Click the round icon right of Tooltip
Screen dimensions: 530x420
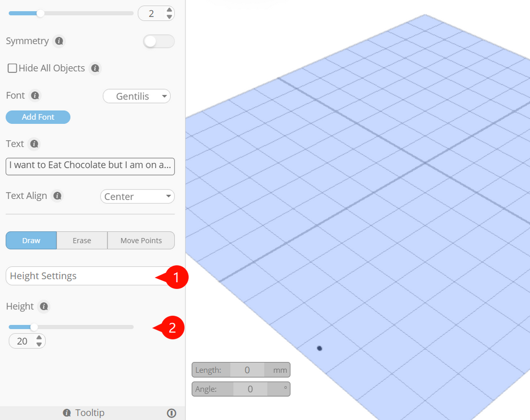[x=171, y=413]
